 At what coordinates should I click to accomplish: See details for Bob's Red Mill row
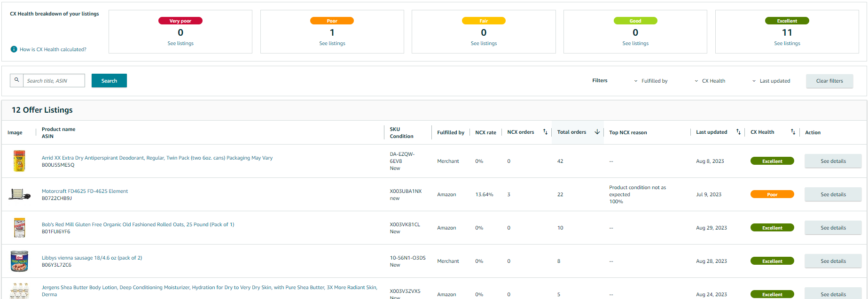(833, 228)
